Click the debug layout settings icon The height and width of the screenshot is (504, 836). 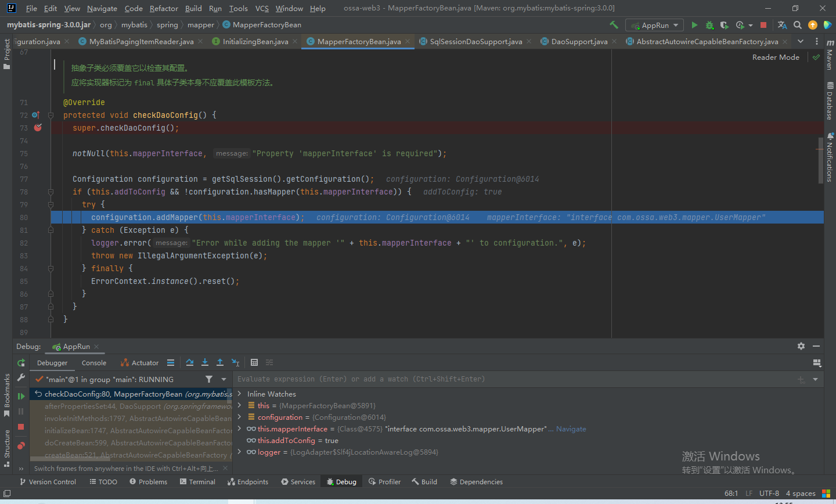tap(817, 363)
